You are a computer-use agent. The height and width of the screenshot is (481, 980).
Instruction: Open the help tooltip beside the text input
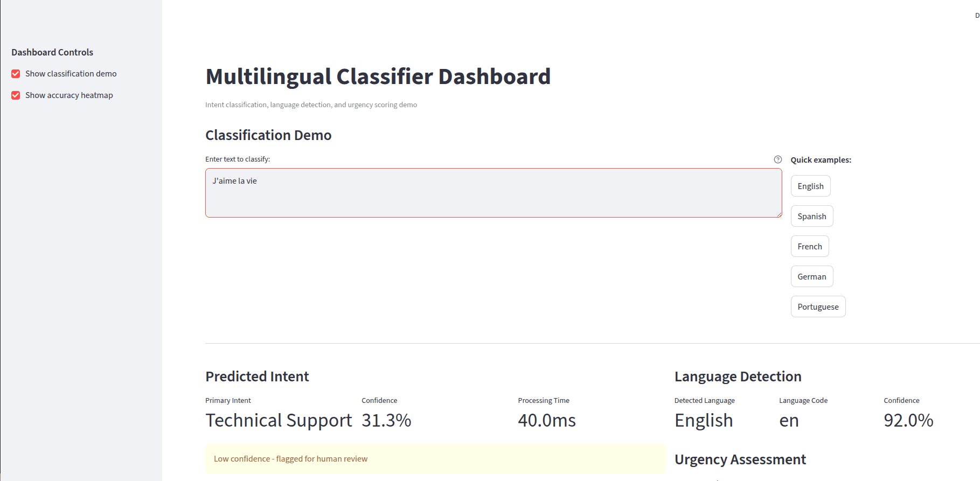click(x=777, y=159)
